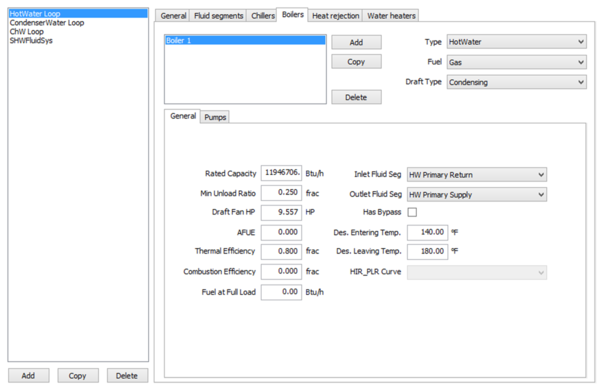Click Add button next to boiler list
The image size is (602, 384).
click(356, 42)
